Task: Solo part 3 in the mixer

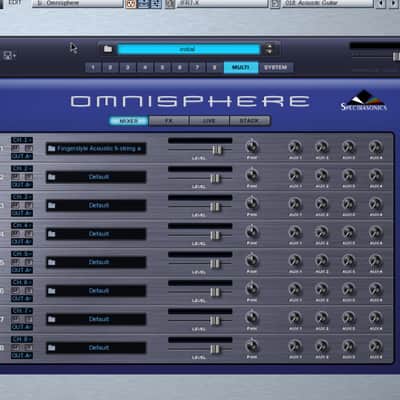Action: 29,205
